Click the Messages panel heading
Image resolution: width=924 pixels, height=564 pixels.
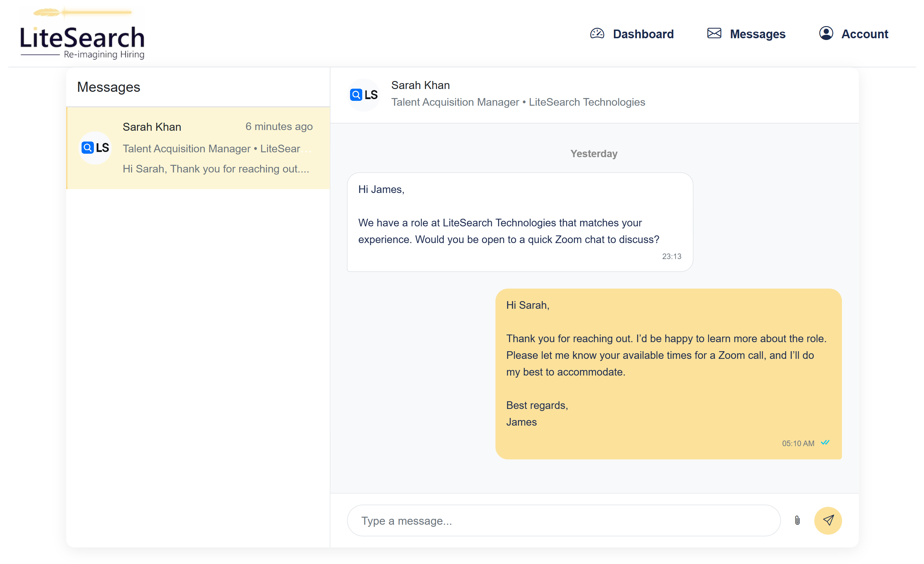pyautogui.click(x=108, y=87)
